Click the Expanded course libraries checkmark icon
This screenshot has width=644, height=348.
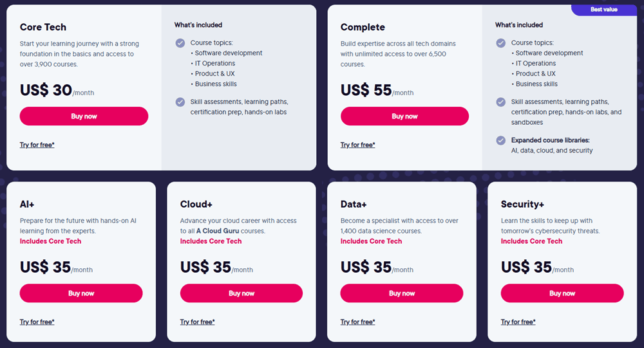click(501, 140)
